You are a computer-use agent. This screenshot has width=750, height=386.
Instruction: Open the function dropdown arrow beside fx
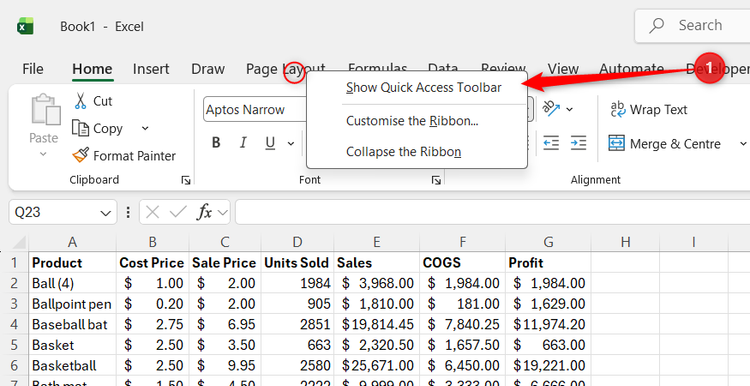click(223, 213)
